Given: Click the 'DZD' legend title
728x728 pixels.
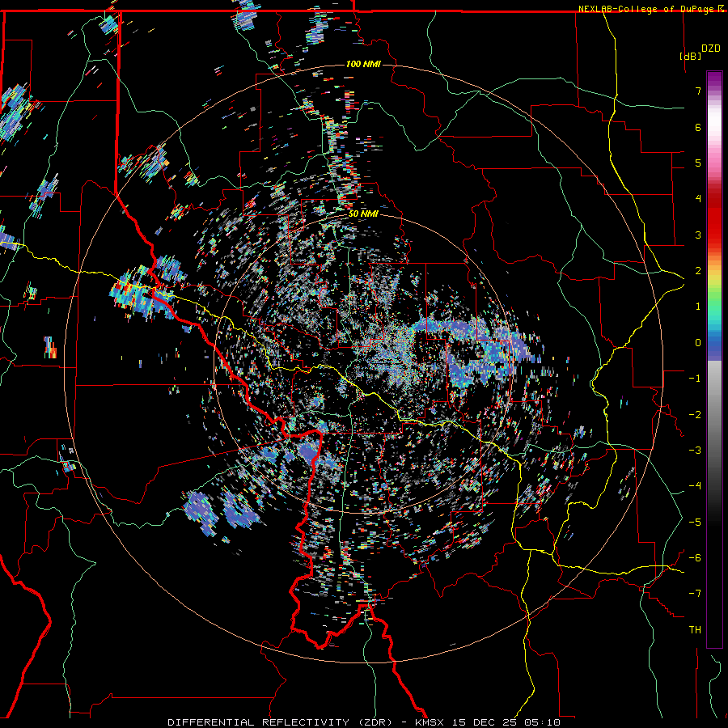Looking at the screenshot, I should [x=710, y=49].
